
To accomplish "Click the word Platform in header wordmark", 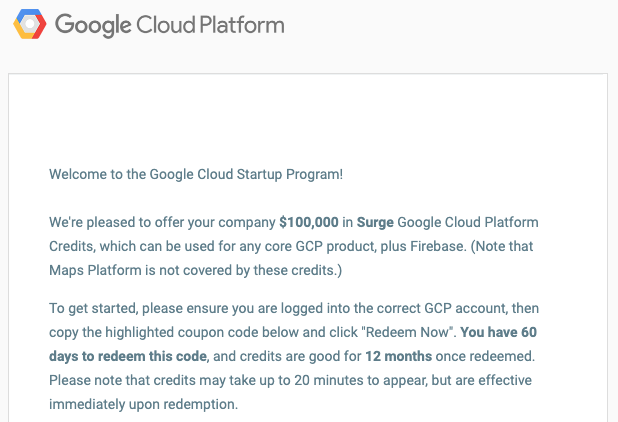I will point(242,24).
